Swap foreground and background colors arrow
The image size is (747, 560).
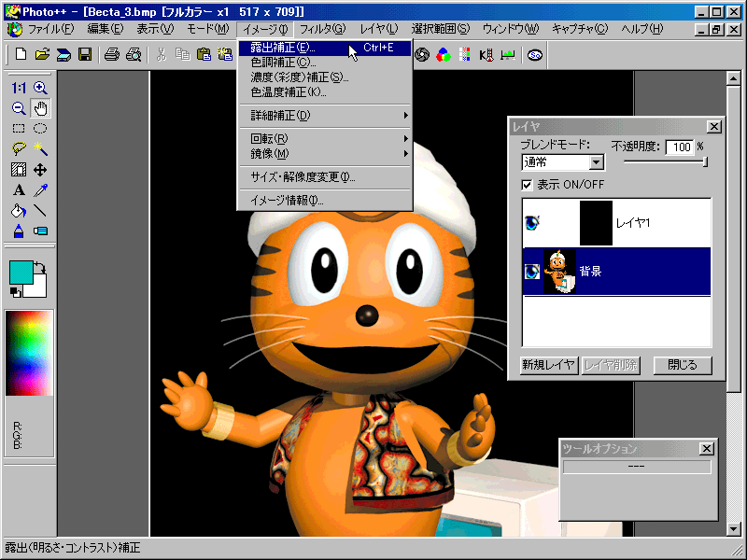(40, 267)
